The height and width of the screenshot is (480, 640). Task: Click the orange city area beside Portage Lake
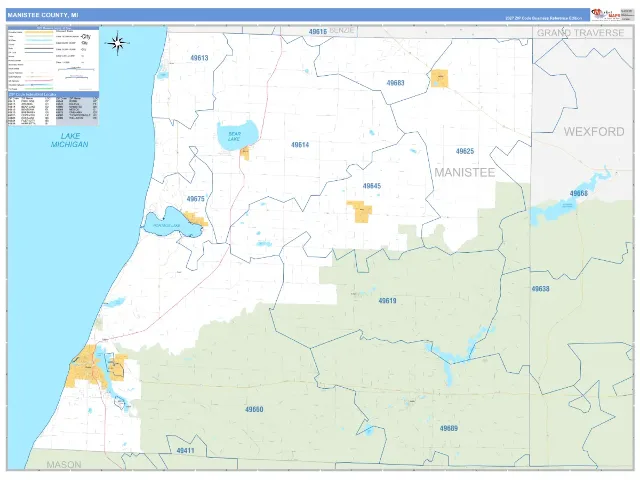pos(196,218)
